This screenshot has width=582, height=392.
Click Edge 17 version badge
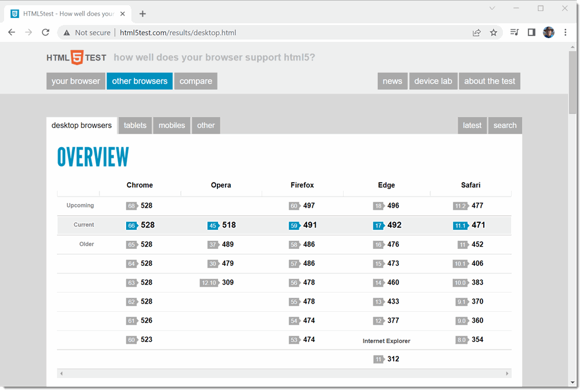pyautogui.click(x=379, y=225)
